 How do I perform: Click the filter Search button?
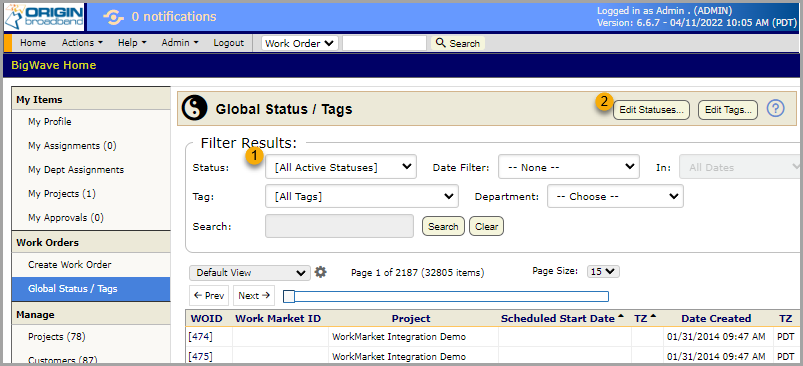click(443, 226)
